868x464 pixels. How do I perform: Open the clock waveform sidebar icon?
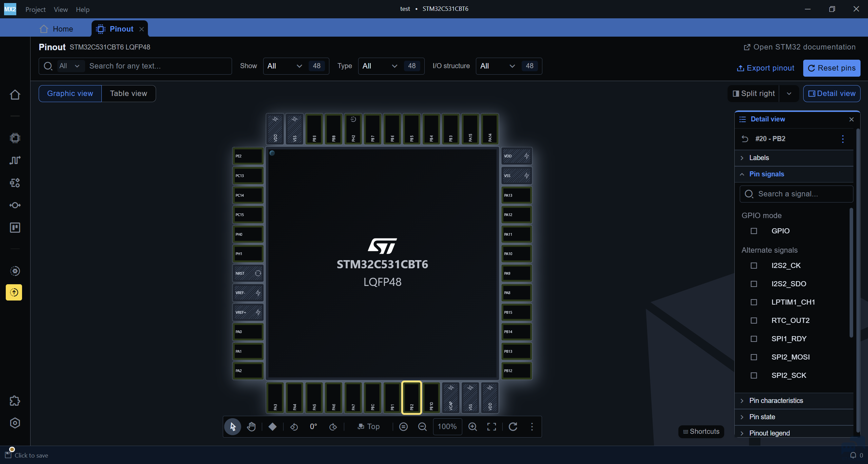15,160
